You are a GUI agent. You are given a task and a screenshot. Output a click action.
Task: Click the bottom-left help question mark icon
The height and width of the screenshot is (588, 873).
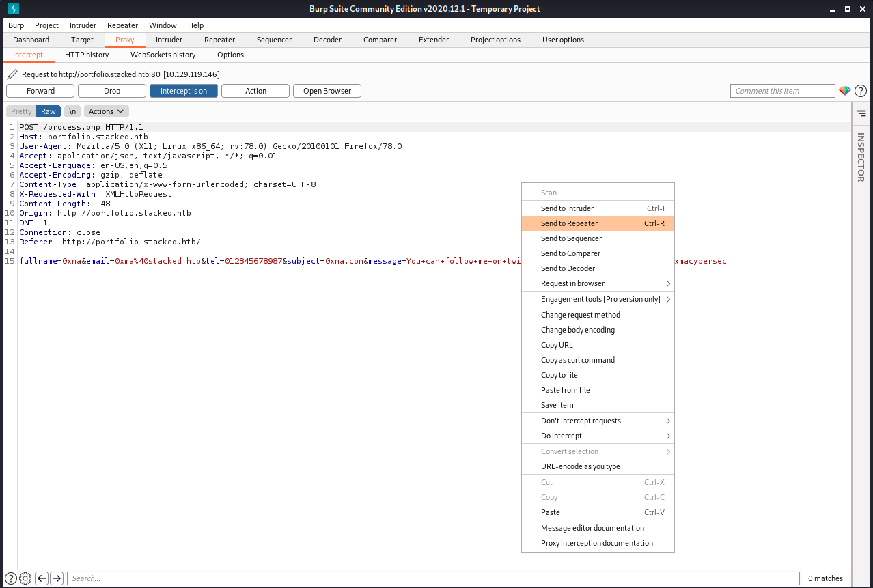pyautogui.click(x=11, y=578)
